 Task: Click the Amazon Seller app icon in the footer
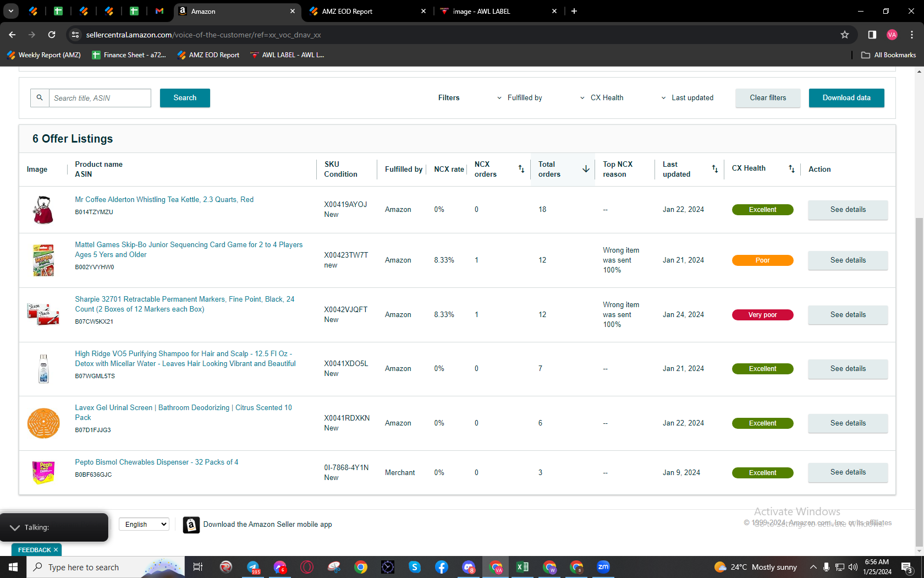coord(191,525)
